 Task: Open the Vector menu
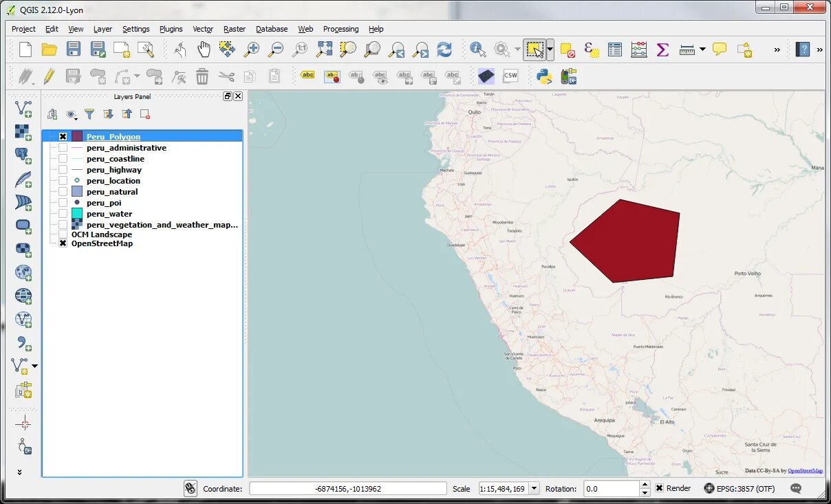[x=203, y=29]
